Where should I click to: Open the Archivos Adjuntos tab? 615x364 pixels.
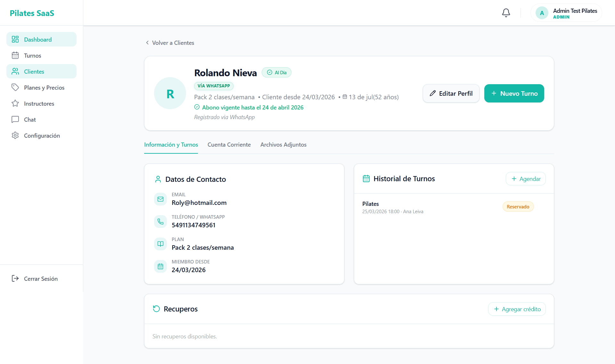coord(283,145)
